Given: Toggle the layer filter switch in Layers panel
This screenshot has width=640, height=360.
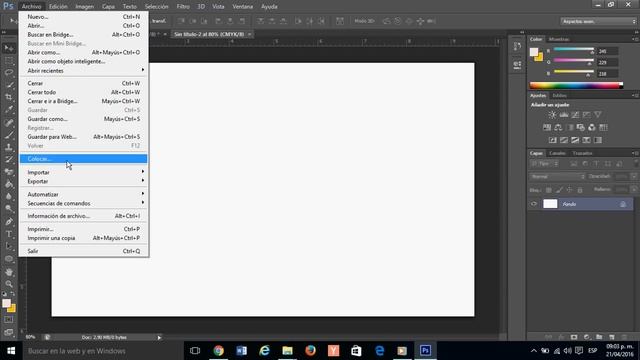Looking at the screenshot, I should pyautogui.click(x=636, y=164).
